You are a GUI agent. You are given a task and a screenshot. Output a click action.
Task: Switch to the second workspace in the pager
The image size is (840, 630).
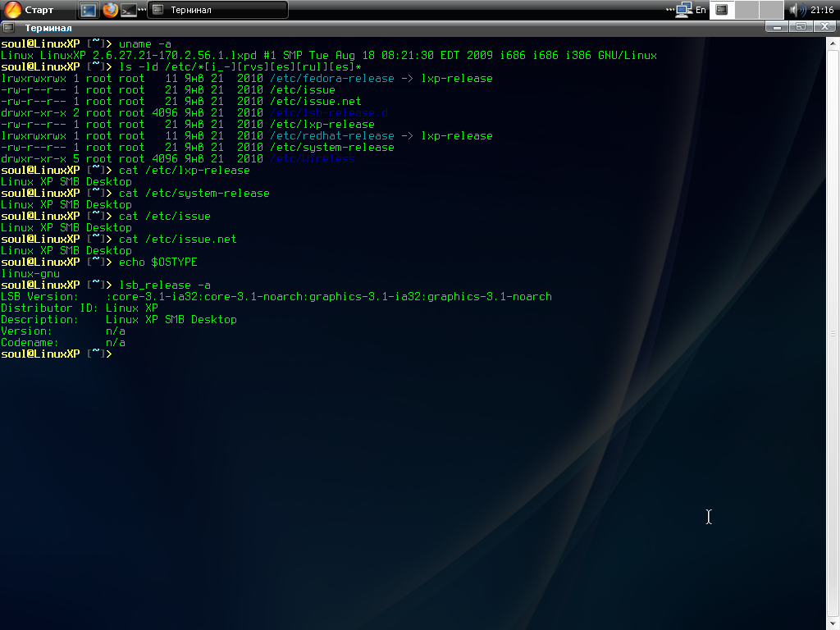coord(746,10)
